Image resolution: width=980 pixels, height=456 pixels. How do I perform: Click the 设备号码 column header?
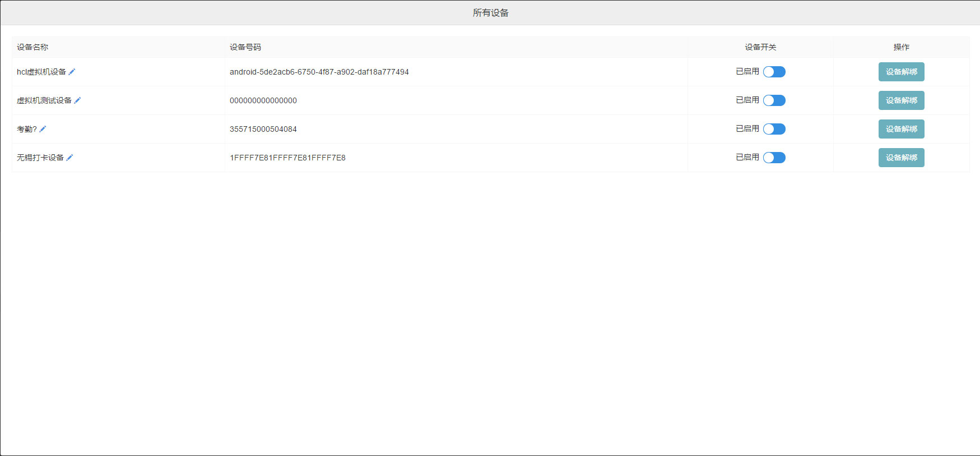[x=245, y=47]
